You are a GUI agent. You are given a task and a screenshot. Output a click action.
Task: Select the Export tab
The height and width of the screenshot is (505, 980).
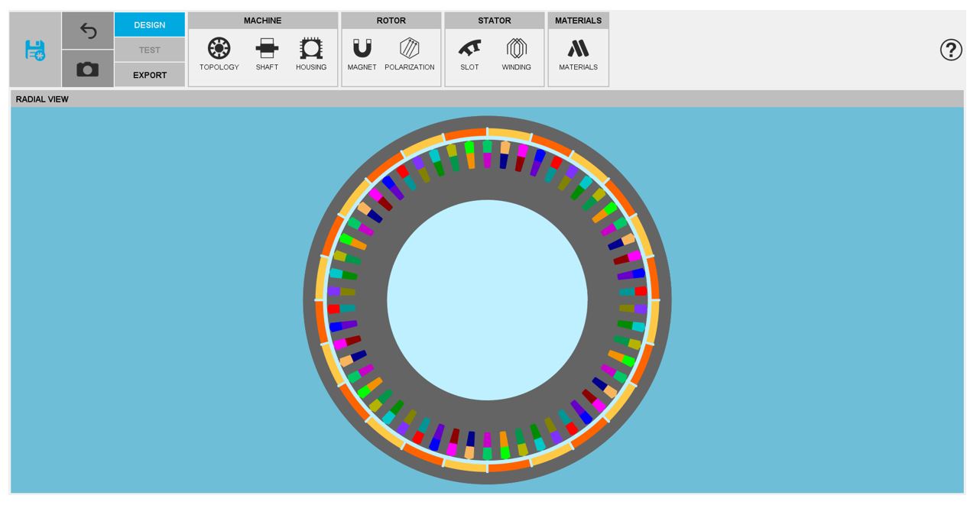tap(150, 75)
